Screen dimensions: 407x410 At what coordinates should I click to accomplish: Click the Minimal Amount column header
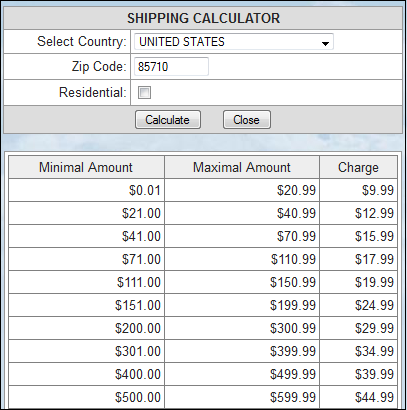coord(86,167)
